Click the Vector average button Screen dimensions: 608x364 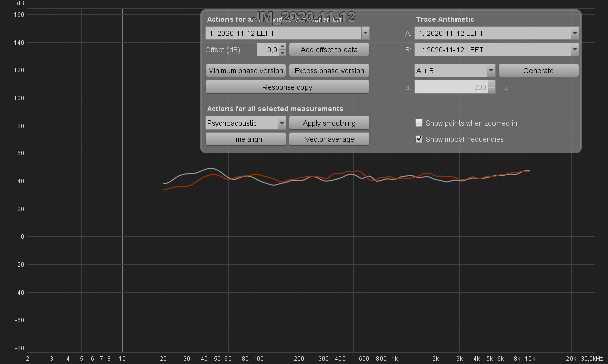coord(329,139)
